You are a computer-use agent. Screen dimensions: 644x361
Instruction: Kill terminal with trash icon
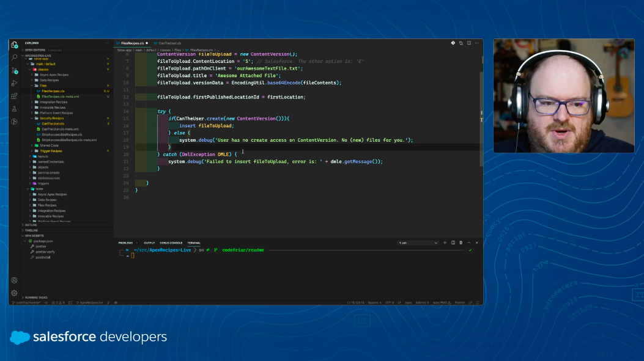461,243
